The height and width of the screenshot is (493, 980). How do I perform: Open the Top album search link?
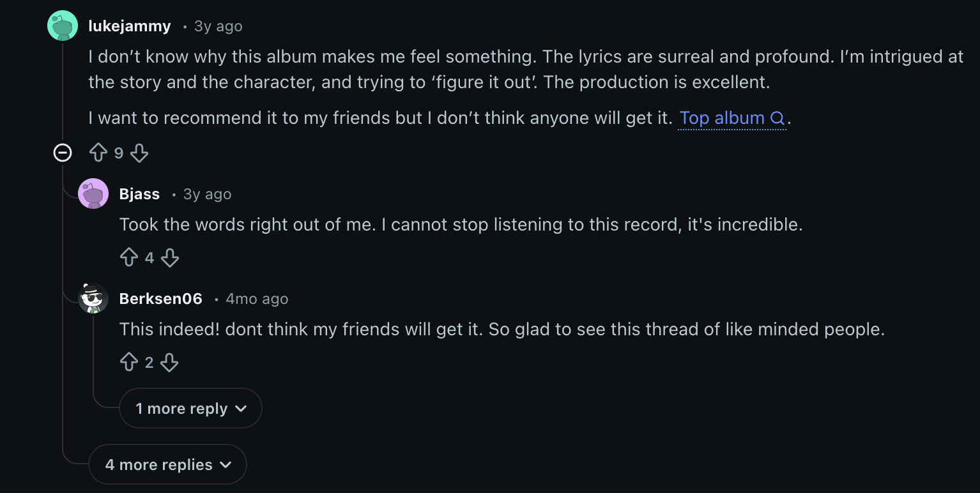[x=721, y=119]
